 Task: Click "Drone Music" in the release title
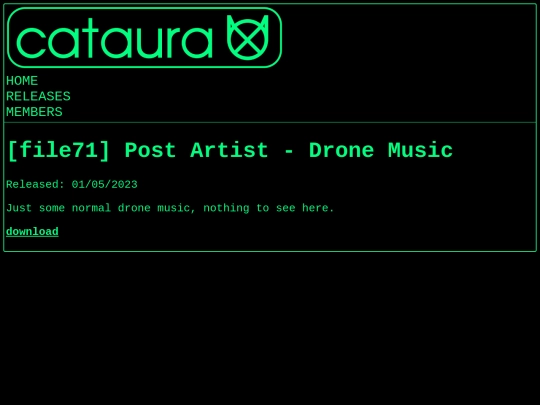click(x=381, y=150)
